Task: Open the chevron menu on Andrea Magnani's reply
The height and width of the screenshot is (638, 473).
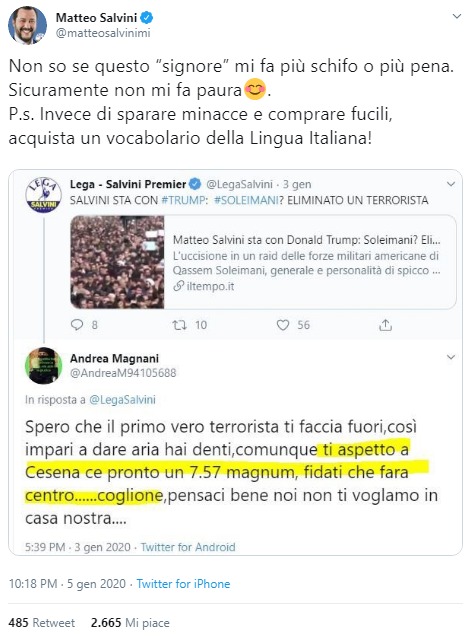Action: coord(451,357)
